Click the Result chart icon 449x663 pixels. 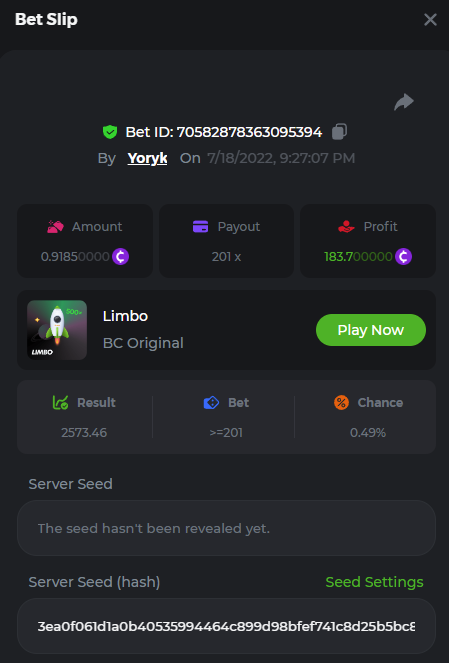pos(60,403)
